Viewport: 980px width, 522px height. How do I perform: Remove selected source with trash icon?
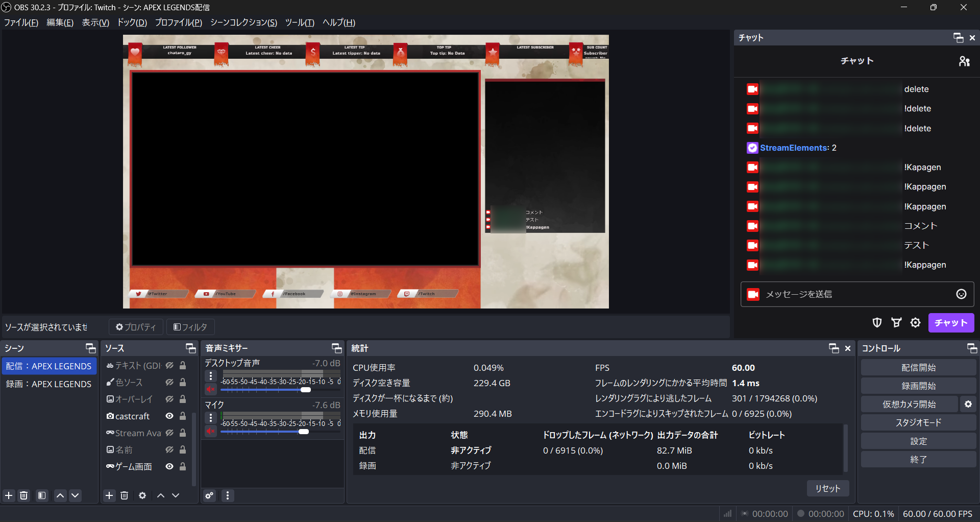point(124,495)
